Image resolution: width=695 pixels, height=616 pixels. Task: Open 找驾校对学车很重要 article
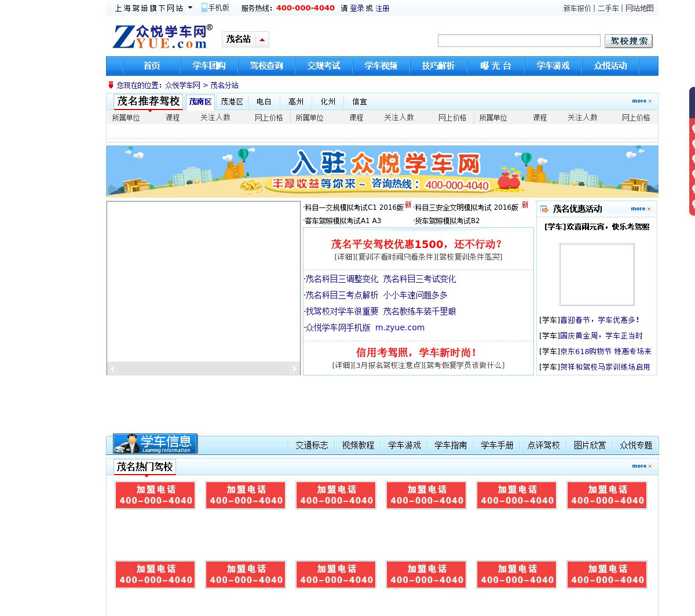pos(341,311)
